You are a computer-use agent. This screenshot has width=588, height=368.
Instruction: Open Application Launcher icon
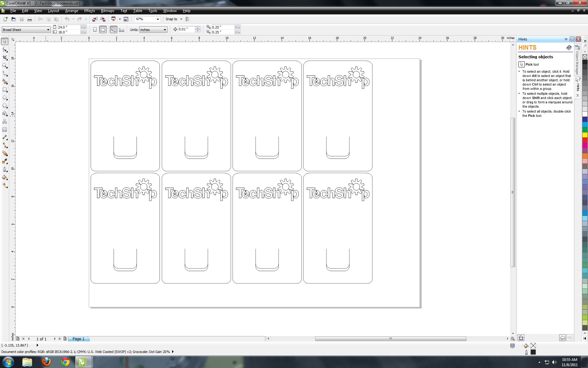tap(114, 19)
